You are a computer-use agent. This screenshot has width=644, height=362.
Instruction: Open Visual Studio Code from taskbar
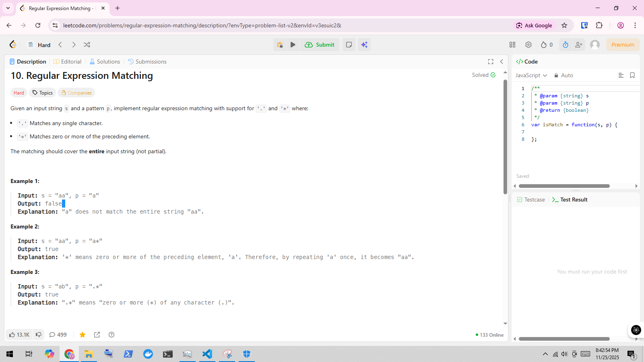click(207, 354)
